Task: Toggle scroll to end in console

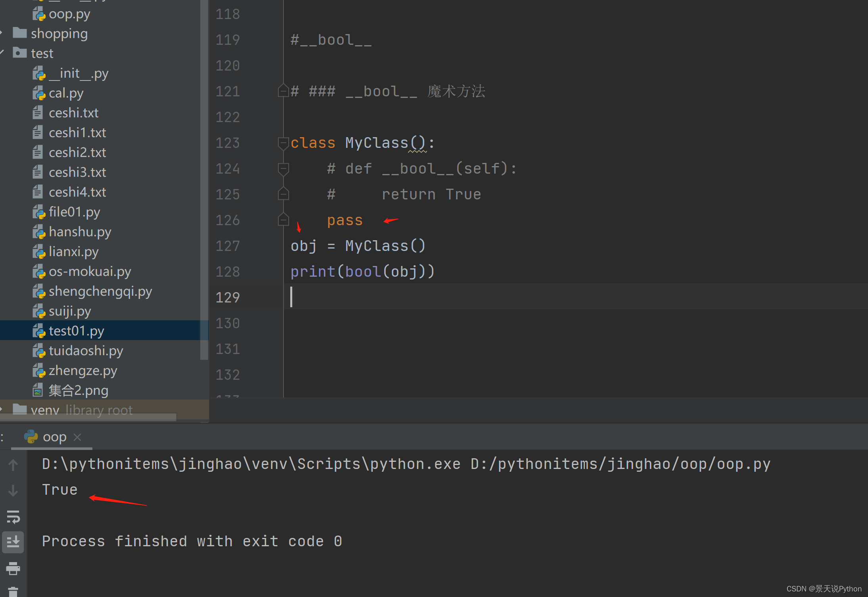Action: click(x=13, y=542)
